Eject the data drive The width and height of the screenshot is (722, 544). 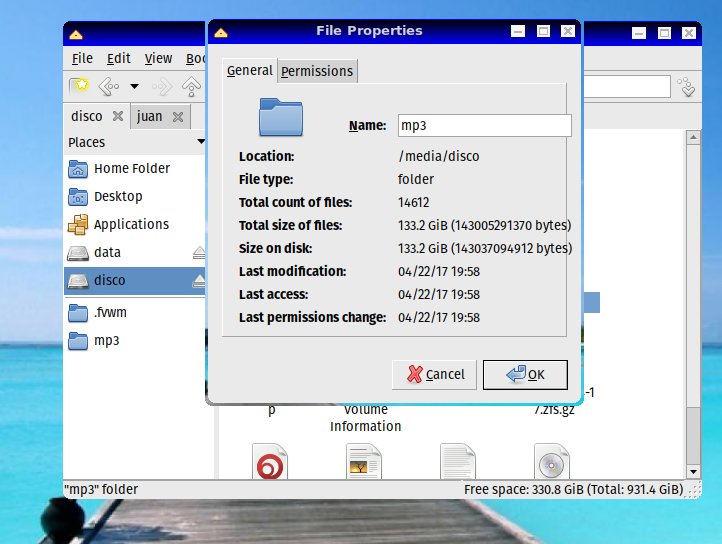click(x=199, y=253)
